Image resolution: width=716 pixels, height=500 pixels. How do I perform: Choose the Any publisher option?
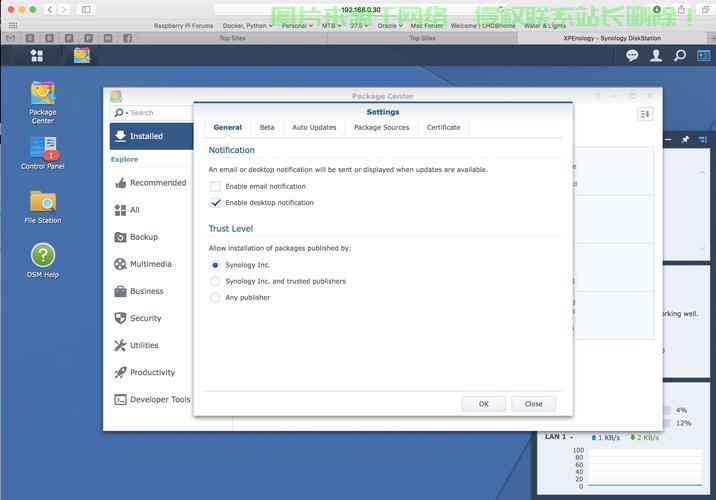tap(215, 297)
